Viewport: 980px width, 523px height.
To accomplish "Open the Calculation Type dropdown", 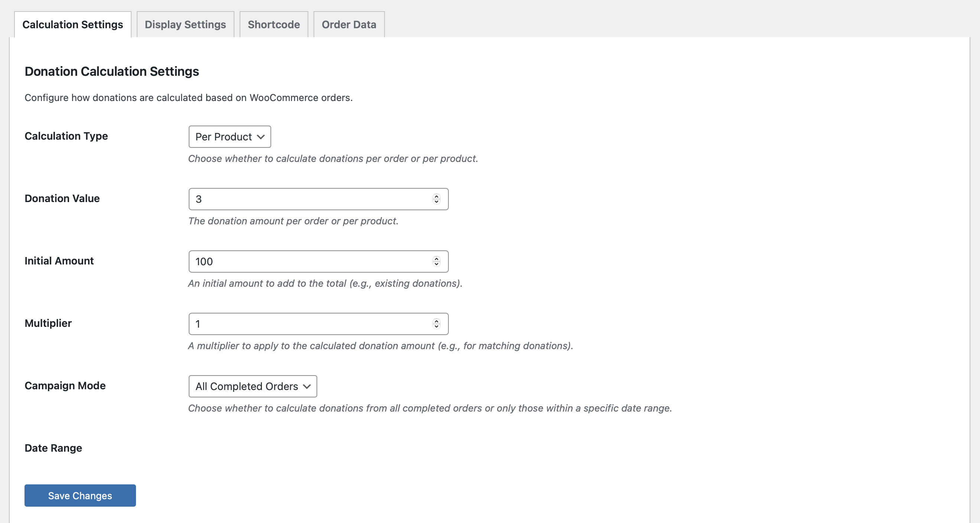I will click(x=230, y=137).
